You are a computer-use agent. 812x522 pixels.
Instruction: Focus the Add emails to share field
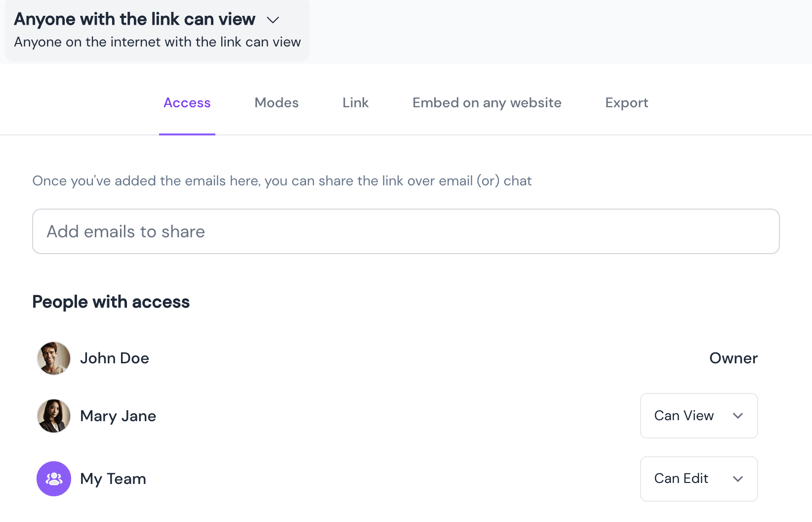coord(405,231)
